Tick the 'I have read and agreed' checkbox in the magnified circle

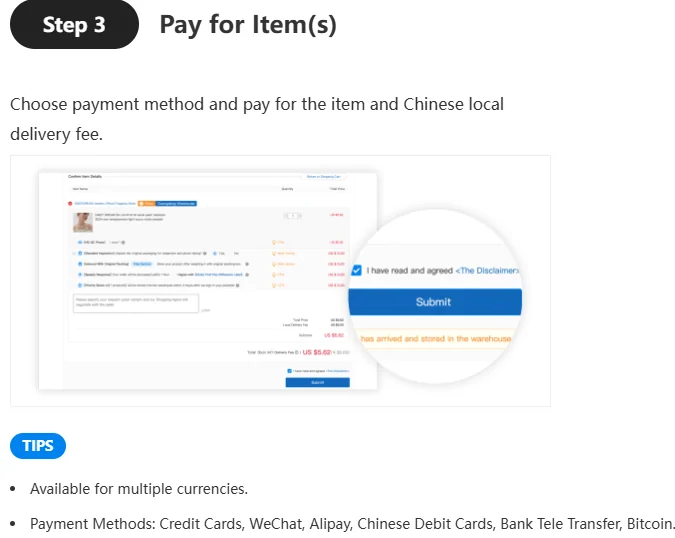click(356, 270)
